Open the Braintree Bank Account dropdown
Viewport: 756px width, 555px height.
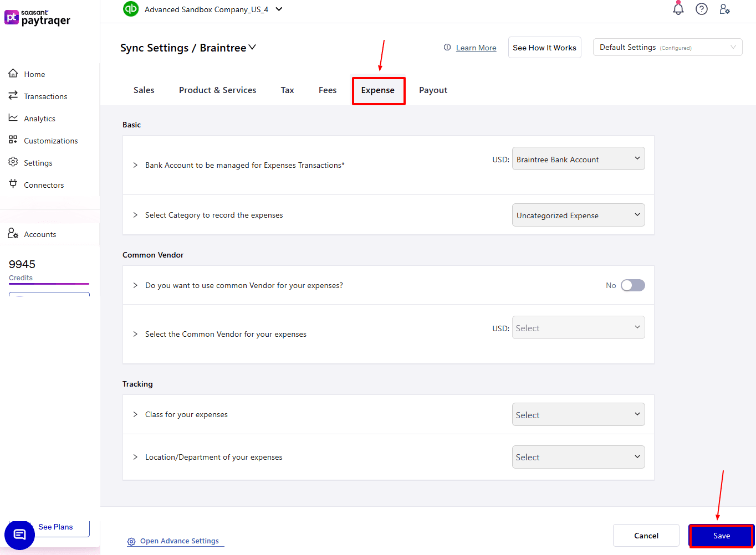point(578,159)
